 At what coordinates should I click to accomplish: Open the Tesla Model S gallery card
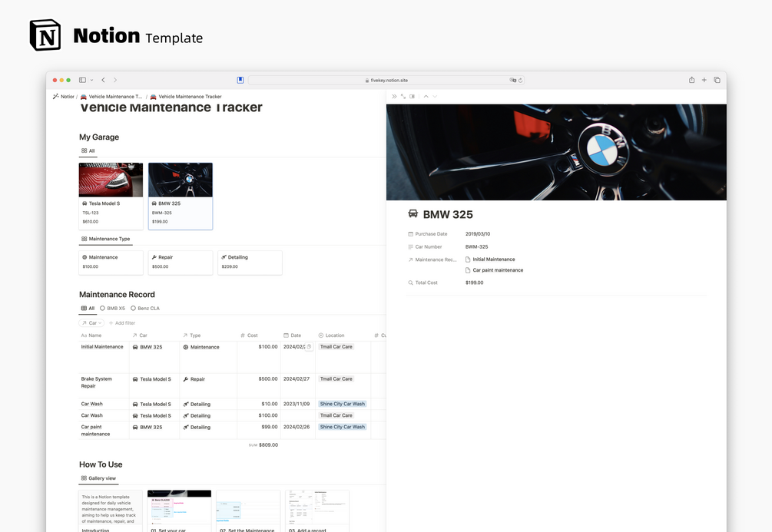[111, 196]
